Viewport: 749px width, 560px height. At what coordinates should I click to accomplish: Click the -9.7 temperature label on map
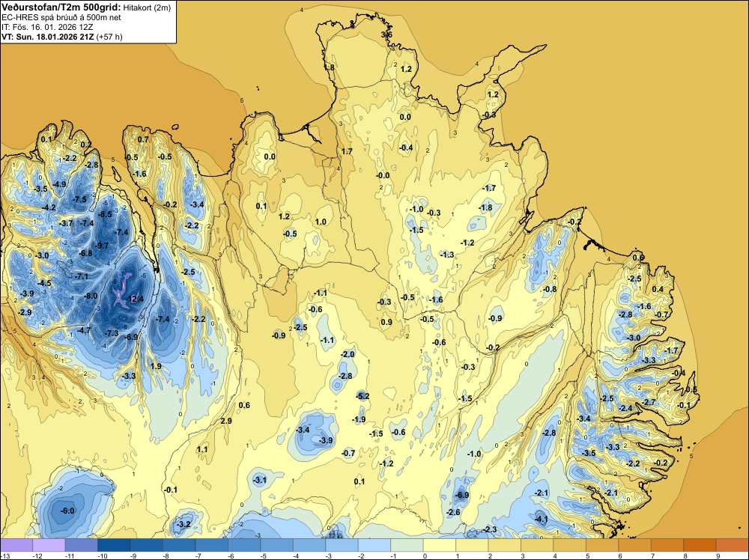click(x=101, y=246)
